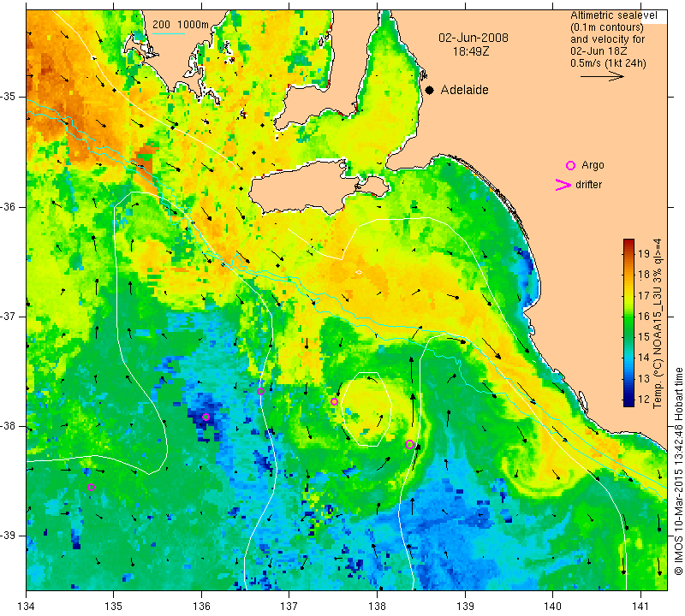Image resolution: width=685 pixels, height=616 pixels.
Task: Click the cyan isobath legend line under 200 1000m
Action: [x=169, y=33]
